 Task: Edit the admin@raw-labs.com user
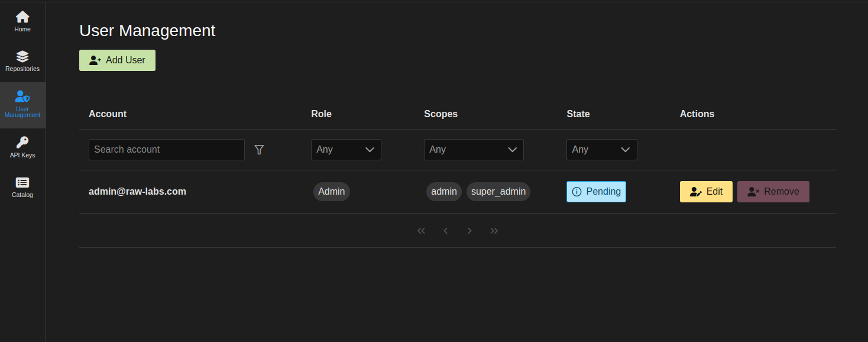(706, 192)
